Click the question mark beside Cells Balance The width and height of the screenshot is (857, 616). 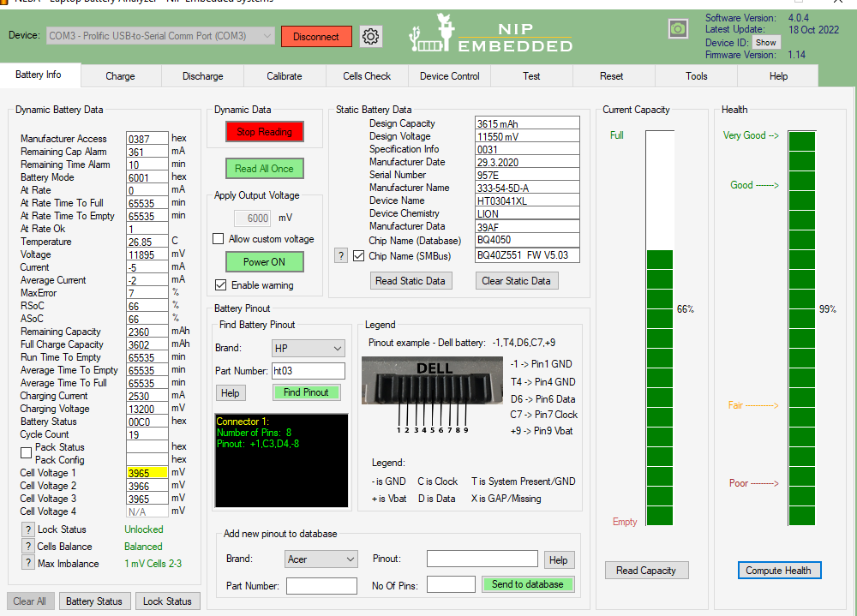point(27,547)
